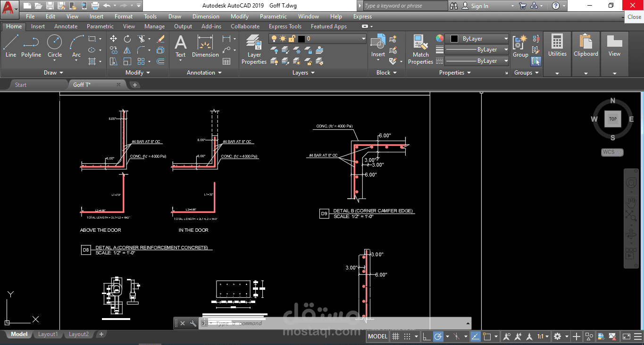
Task: Open the Express menu
Action: point(362,16)
